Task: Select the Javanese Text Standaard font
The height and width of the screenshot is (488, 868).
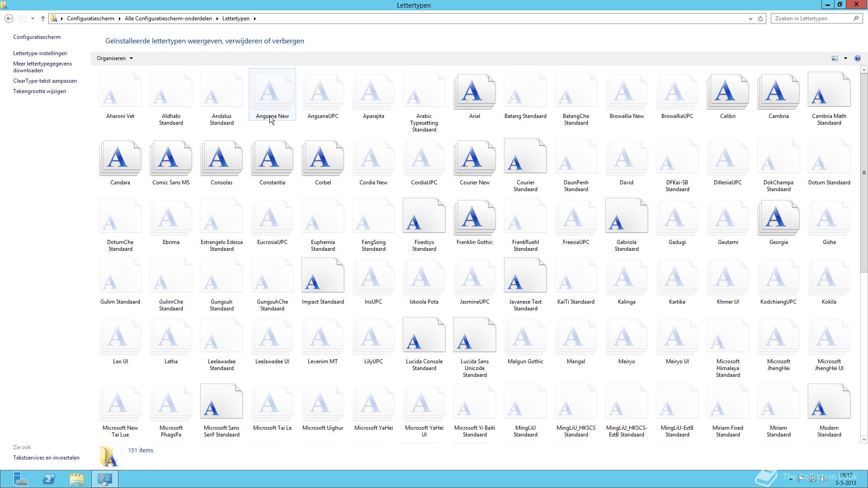Action: pos(525,284)
